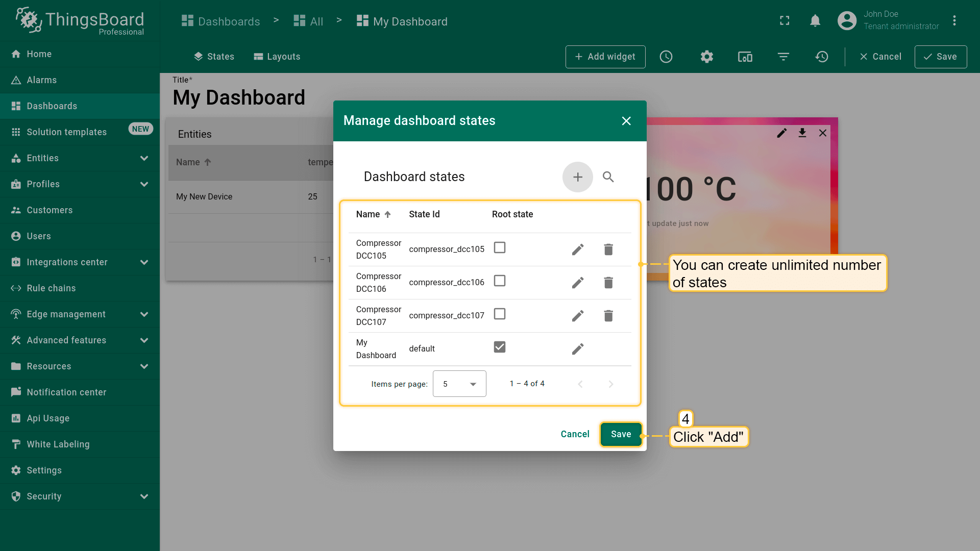Viewport: 980px width, 551px height.
Task: Save the dashboard states dialog
Action: (621, 434)
